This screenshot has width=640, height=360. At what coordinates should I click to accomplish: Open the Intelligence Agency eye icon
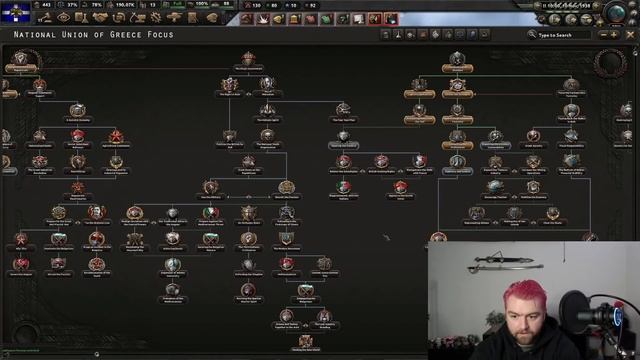[64, 18]
